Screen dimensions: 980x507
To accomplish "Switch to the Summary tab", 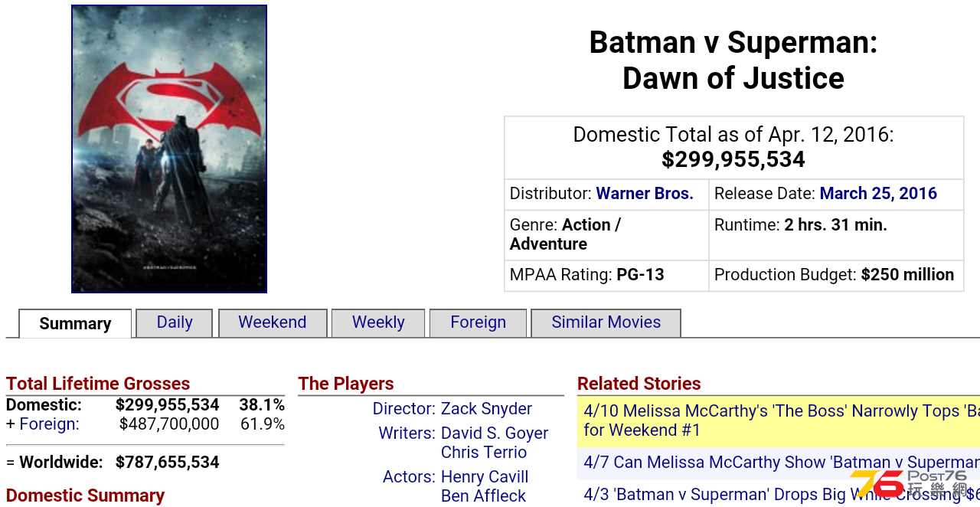I will pos(75,323).
